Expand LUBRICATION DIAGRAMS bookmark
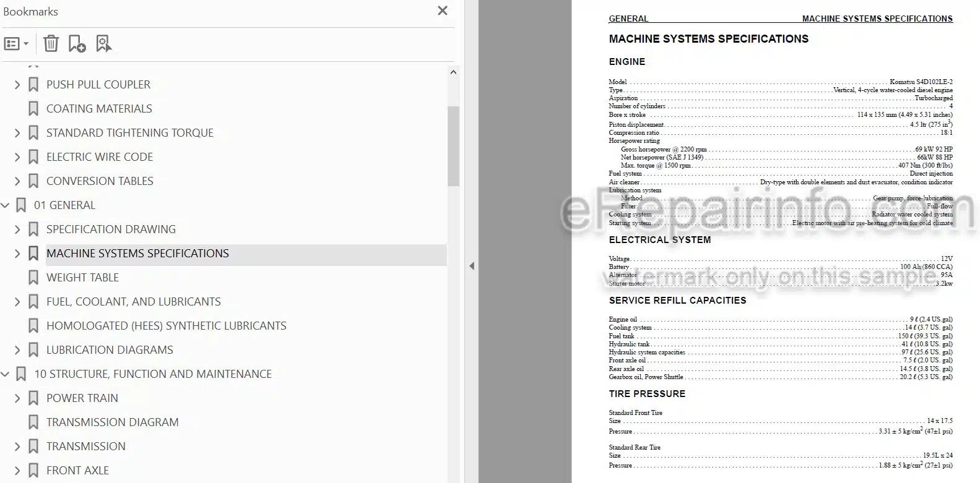 point(17,350)
